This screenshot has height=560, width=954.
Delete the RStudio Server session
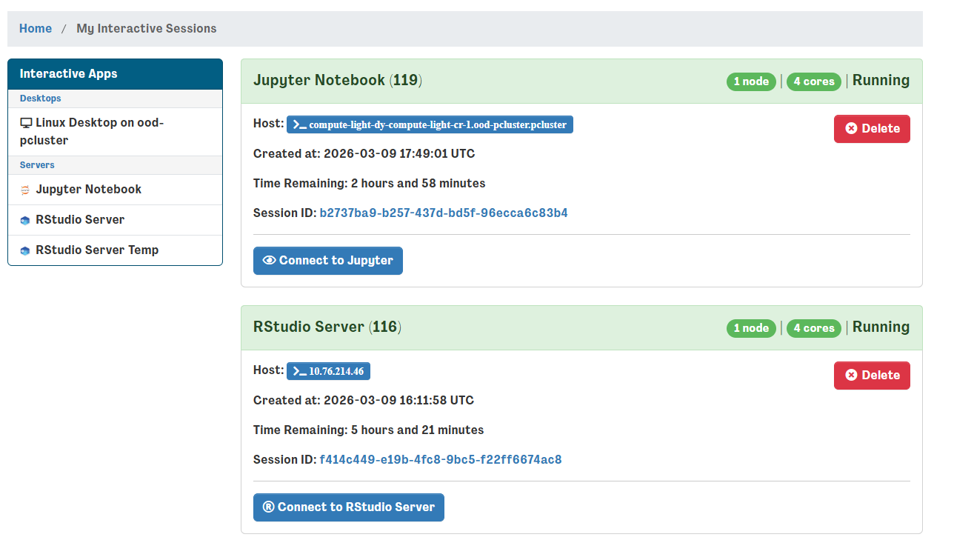point(872,376)
